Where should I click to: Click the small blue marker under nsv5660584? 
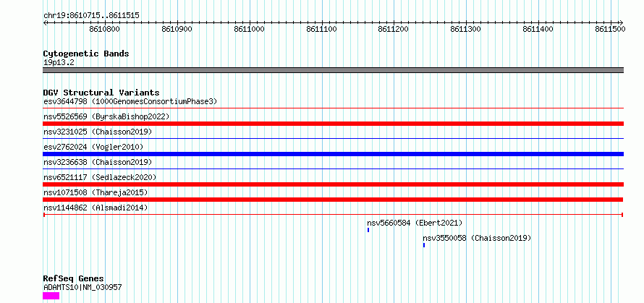pyautogui.click(x=368, y=230)
